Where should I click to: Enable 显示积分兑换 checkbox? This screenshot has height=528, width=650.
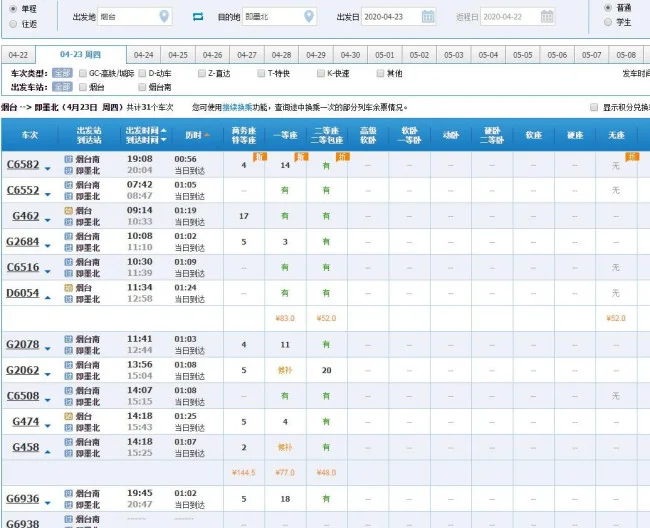(x=594, y=107)
